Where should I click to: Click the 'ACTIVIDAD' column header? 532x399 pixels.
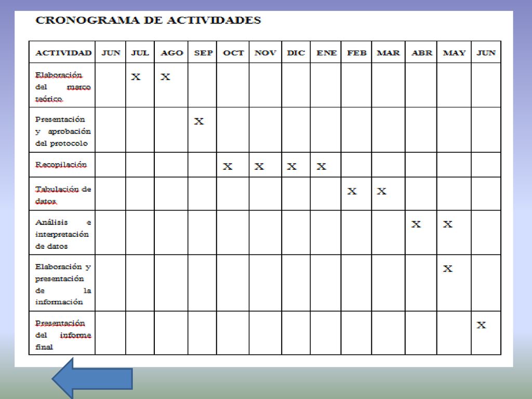(x=63, y=53)
